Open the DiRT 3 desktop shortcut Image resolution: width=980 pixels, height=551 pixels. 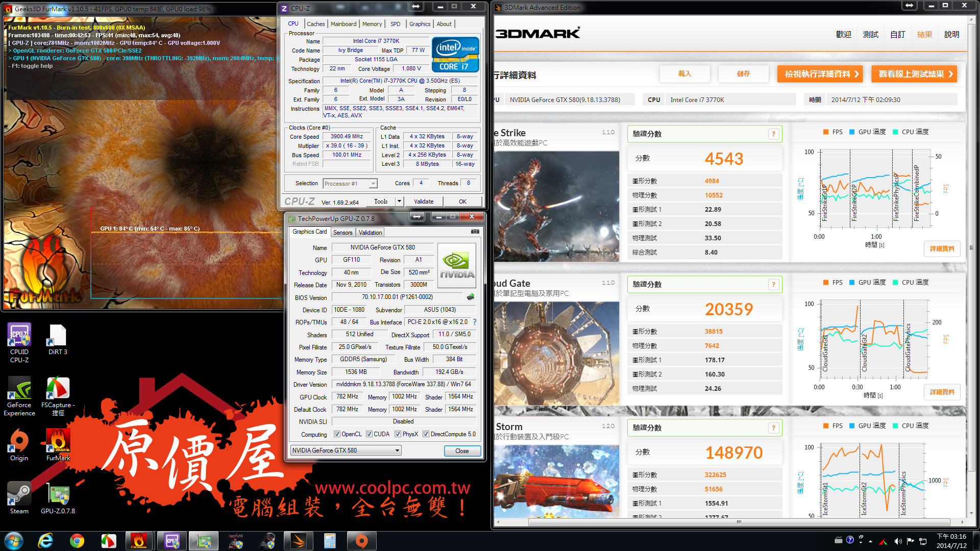(58, 339)
